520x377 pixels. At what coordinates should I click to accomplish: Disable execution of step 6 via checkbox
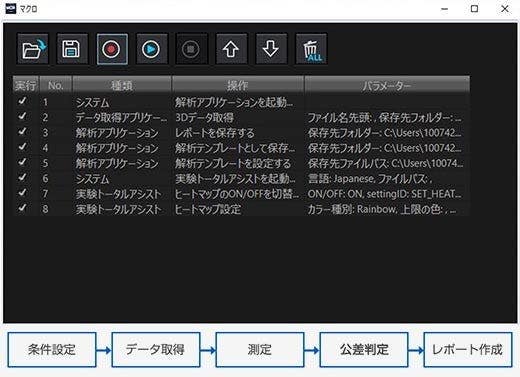[22, 178]
